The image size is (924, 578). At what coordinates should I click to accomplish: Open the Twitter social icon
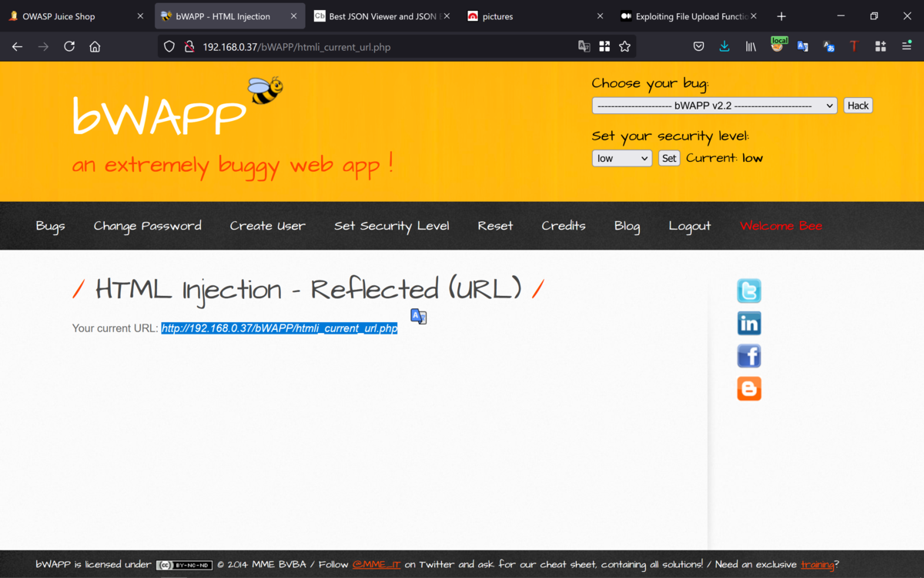coord(749,291)
